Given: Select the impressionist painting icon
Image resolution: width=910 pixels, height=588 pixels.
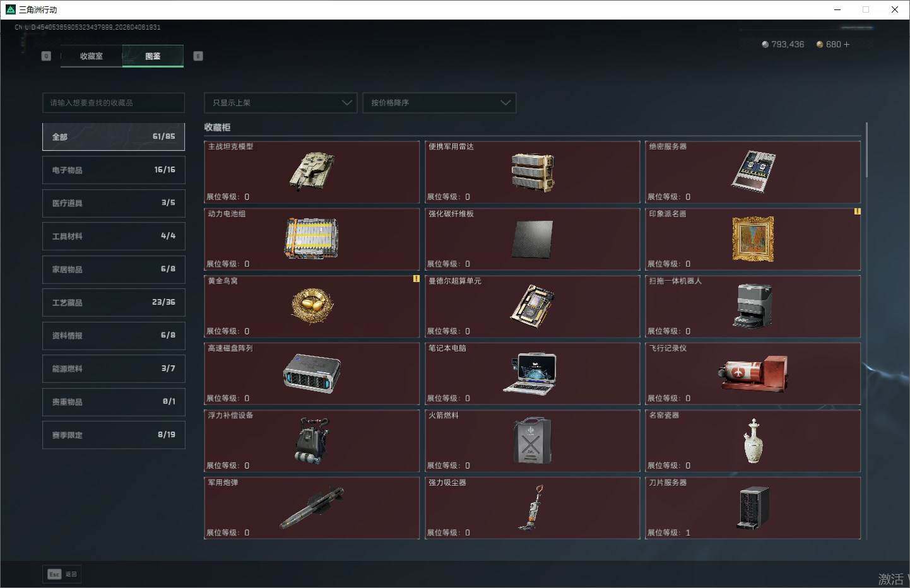Looking at the screenshot, I should [752, 238].
